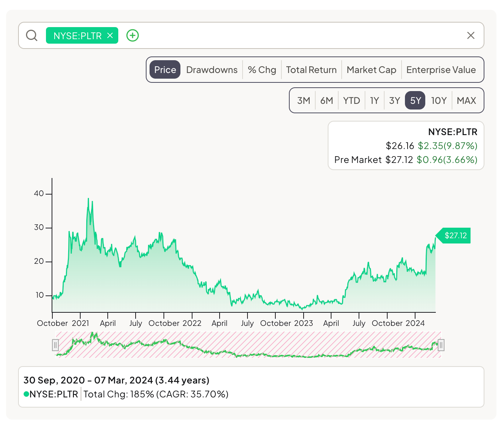Click the price peak near 39 on chart

[x=89, y=199]
